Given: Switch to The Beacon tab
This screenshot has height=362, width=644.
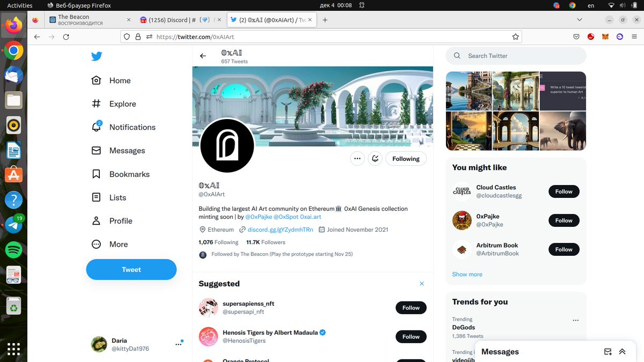Looking at the screenshot, I should click(x=90, y=20).
